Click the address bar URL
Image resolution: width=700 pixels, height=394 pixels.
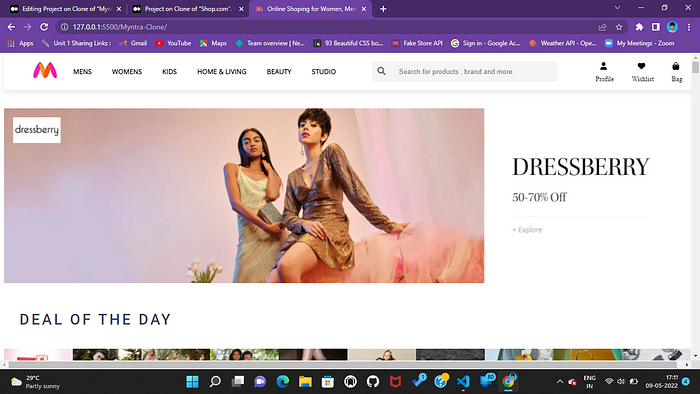point(120,27)
